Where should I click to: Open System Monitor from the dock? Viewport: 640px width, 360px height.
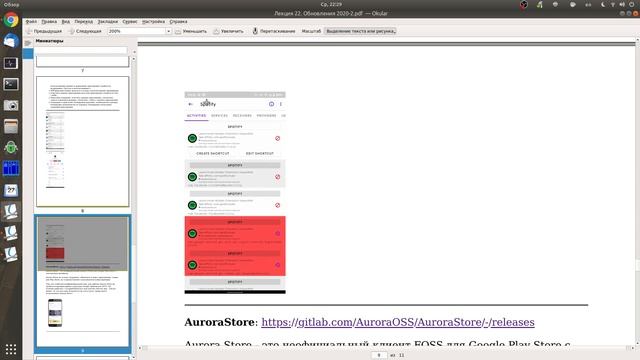(x=11, y=63)
